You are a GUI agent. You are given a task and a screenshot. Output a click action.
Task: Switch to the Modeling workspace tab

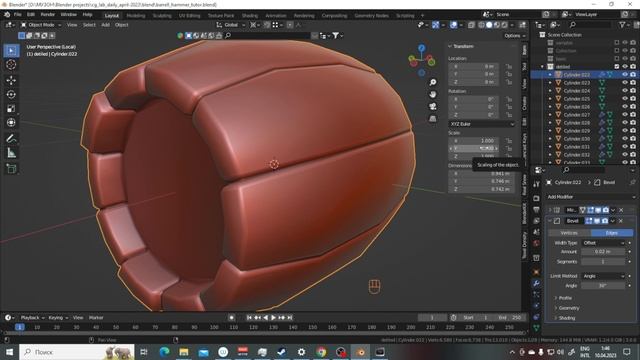click(x=136, y=16)
